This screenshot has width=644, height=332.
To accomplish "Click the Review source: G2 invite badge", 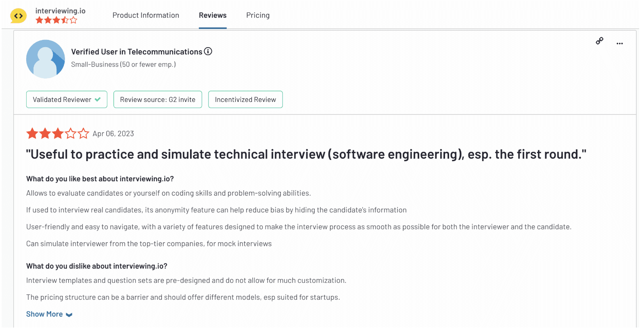I will 158,100.
